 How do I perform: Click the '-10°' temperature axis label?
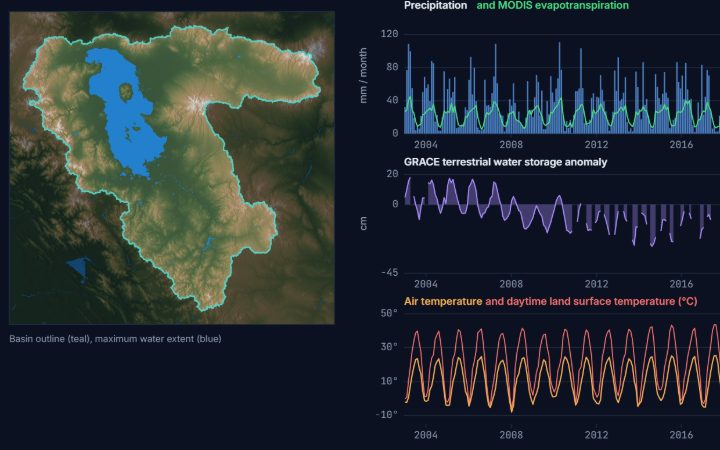click(x=387, y=415)
